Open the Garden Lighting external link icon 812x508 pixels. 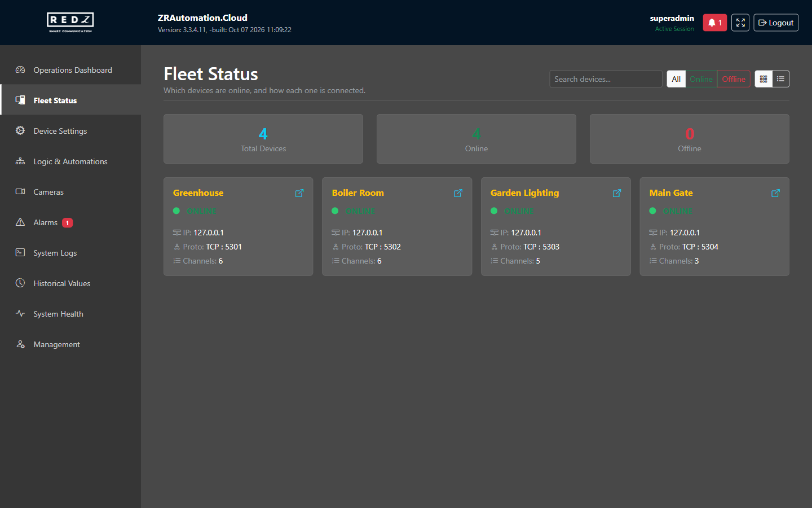pos(617,193)
